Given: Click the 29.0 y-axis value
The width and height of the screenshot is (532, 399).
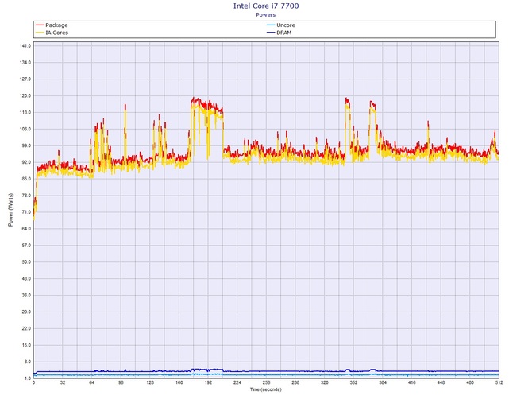Looking at the screenshot, I should 26,312.
